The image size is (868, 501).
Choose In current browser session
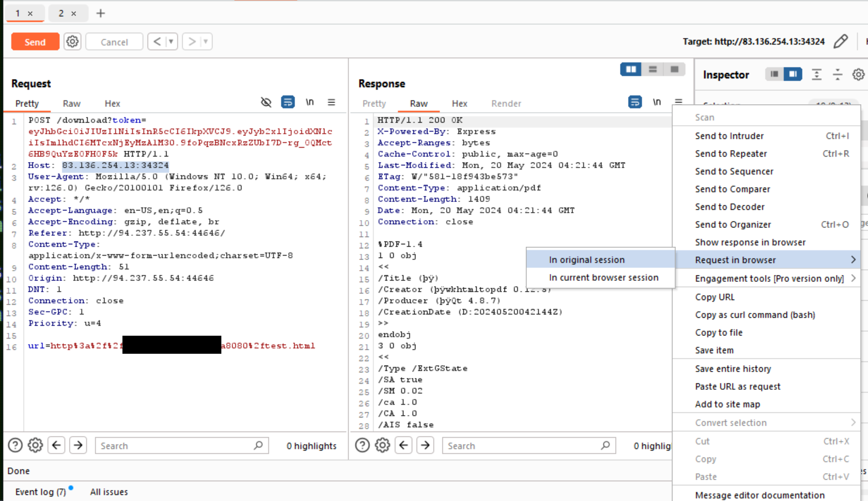[603, 278]
